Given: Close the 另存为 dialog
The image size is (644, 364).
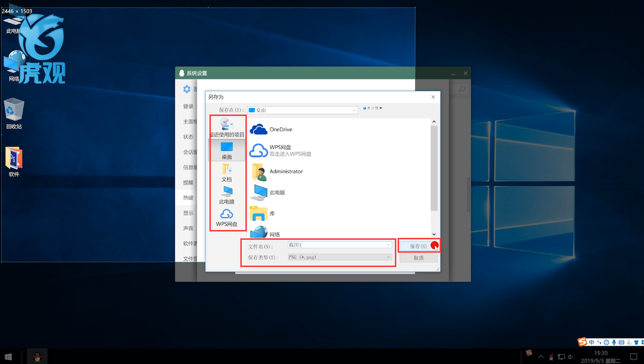Looking at the screenshot, I should (433, 97).
